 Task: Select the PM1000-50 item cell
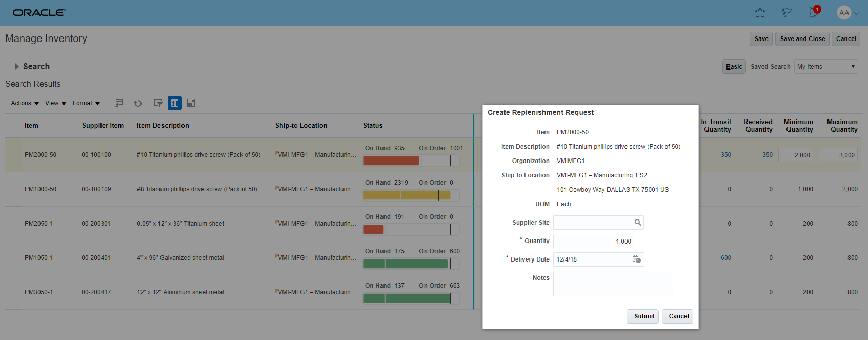click(x=41, y=189)
